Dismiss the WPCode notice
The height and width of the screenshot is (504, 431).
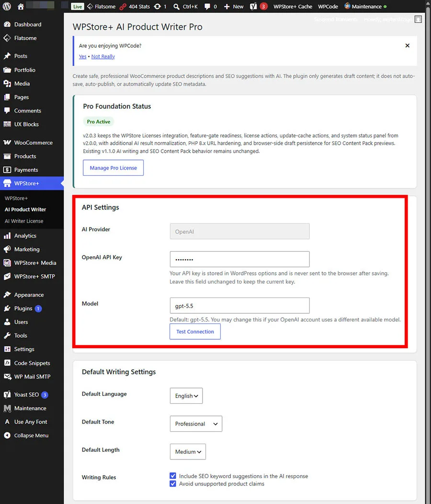tap(407, 46)
